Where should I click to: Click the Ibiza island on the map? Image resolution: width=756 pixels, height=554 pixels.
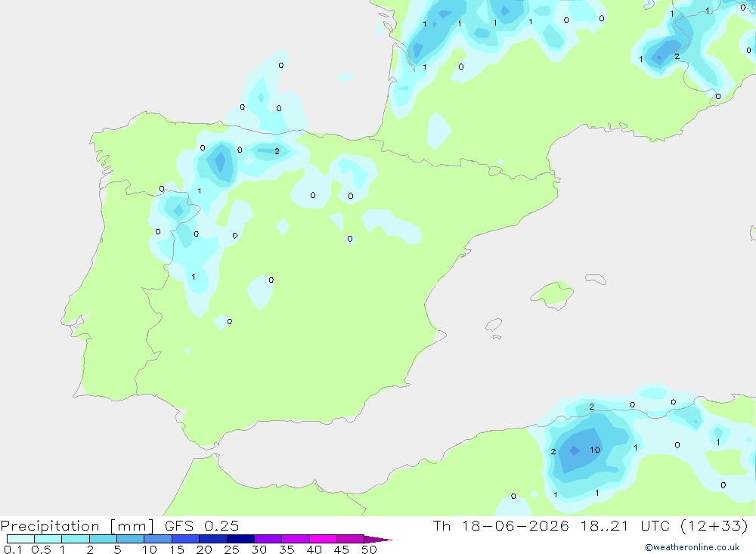point(494,325)
